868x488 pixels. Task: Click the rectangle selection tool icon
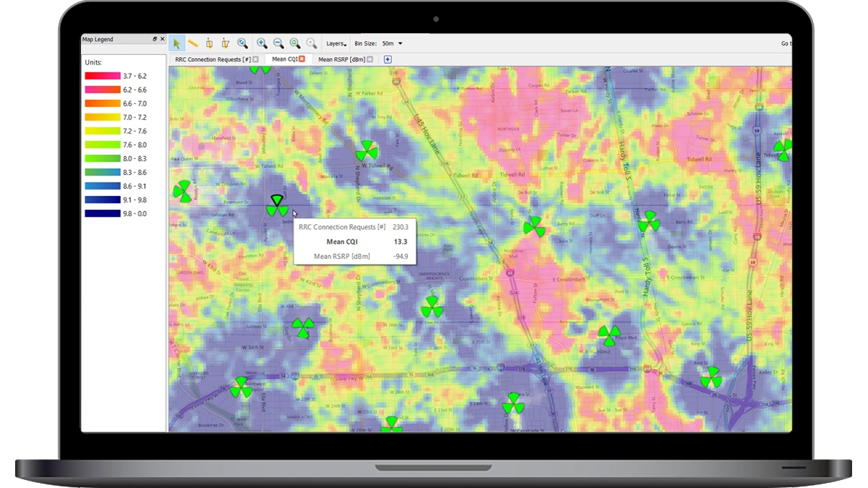point(210,43)
